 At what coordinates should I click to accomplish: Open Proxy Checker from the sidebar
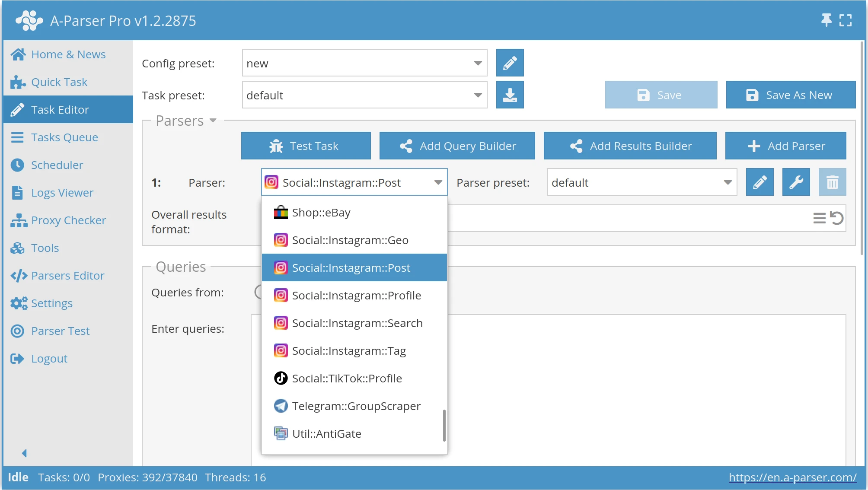68,220
